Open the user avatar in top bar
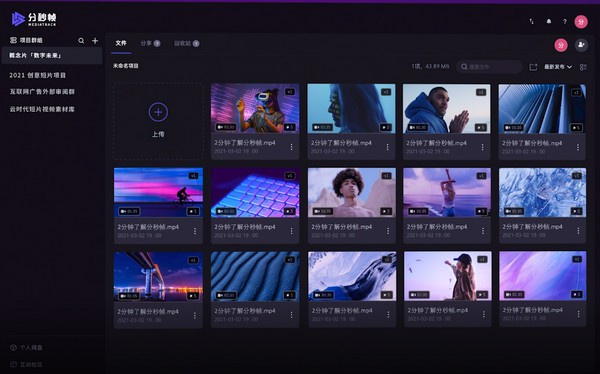The height and width of the screenshot is (374, 600). pyautogui.click(x=581, y=22)
